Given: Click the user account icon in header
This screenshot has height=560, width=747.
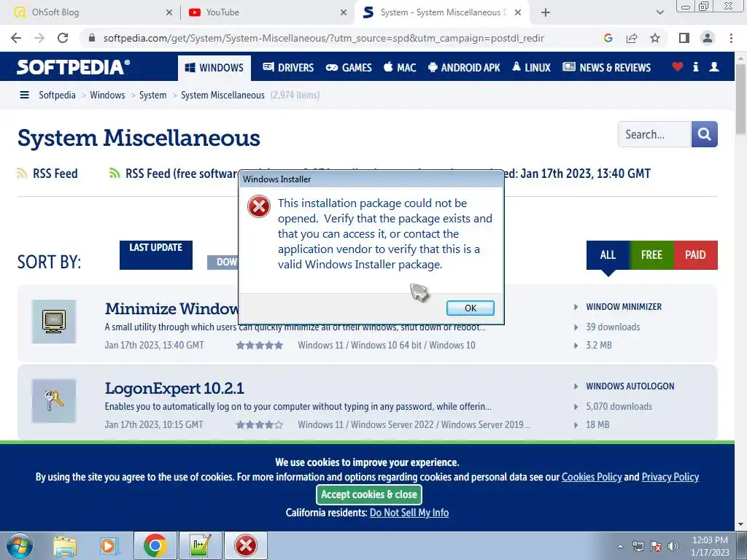Looking at the screenshot, I should tap(714, 66).
